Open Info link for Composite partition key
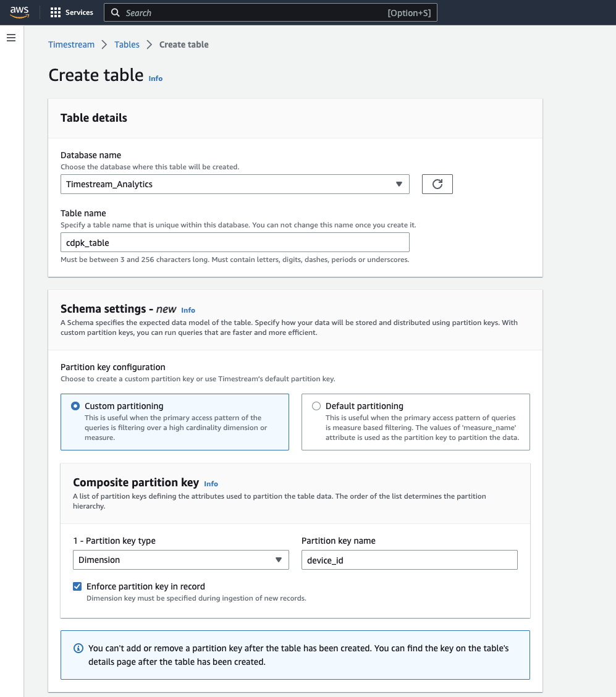Image resolution: width=616 pixels, height=697 pixels. click(211, 484)
